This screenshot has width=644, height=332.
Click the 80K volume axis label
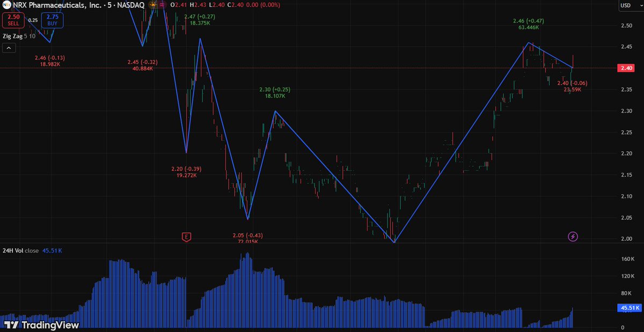[x=627, y=293]
